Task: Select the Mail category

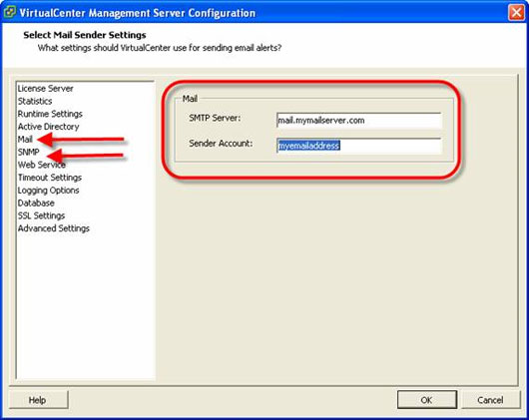Action: coord(25,140)
